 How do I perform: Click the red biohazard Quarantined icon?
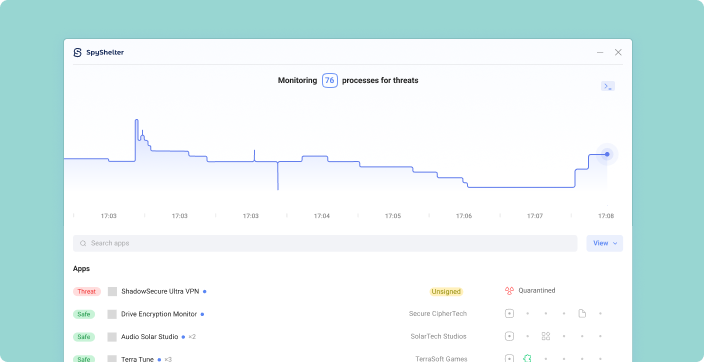pos(509,291)
